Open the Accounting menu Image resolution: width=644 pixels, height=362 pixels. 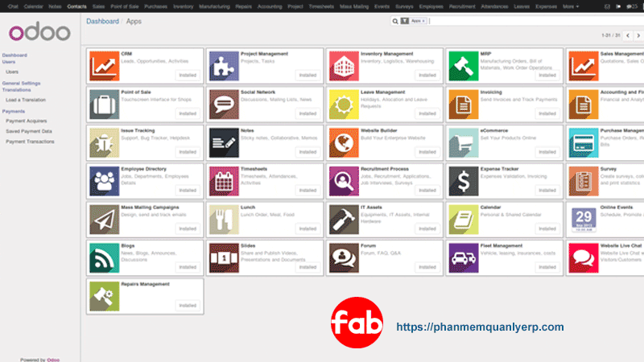click(270, 6)
